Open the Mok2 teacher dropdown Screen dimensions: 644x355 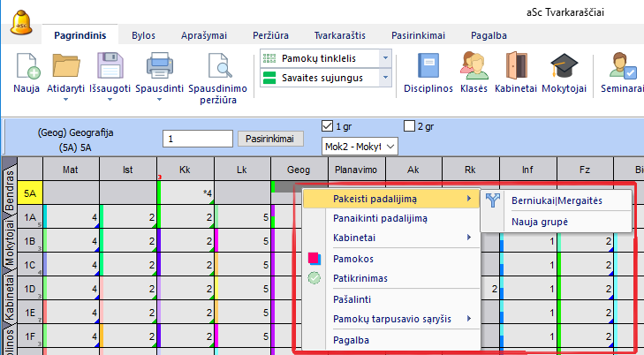click(391, 146)
